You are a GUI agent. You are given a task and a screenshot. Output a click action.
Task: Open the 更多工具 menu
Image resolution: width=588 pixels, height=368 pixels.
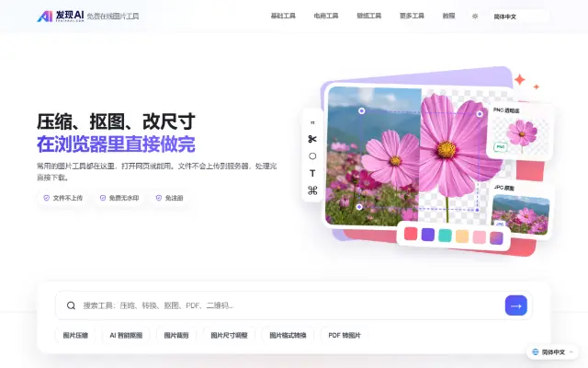(412, 17)
